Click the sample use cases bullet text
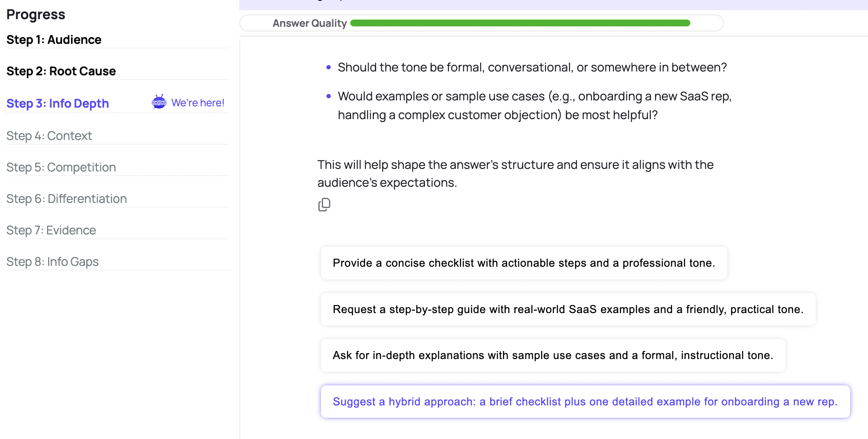This screenshot has height=439, width=868. point(535,105)
